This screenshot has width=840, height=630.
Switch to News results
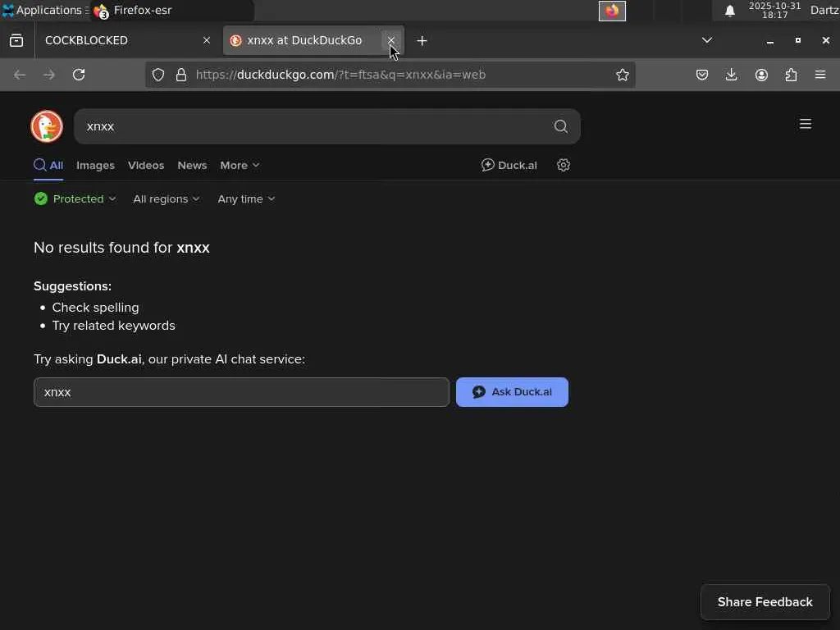coord(192,166)
